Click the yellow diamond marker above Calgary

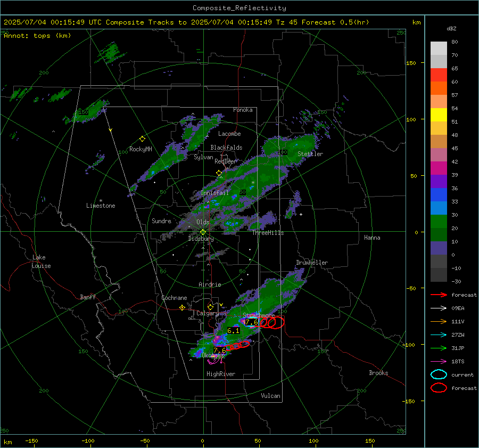[210, 307]
